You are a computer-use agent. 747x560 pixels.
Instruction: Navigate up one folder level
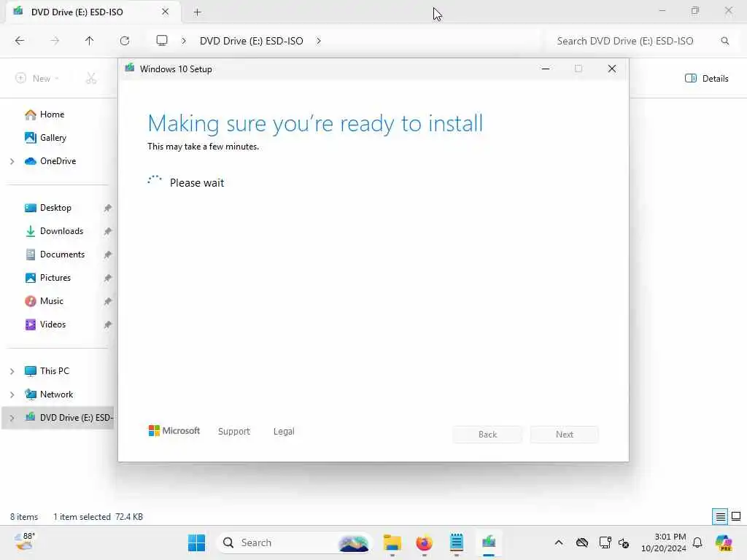point(90,41)
